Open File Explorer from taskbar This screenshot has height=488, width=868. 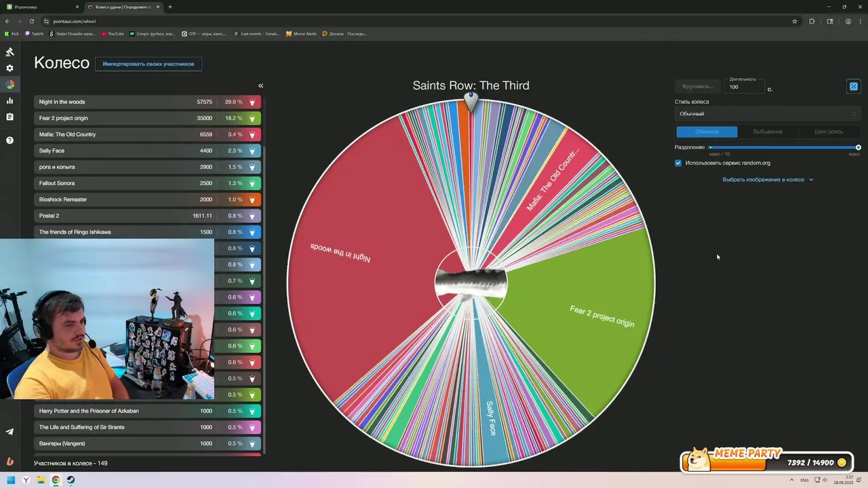click(41, 481)
